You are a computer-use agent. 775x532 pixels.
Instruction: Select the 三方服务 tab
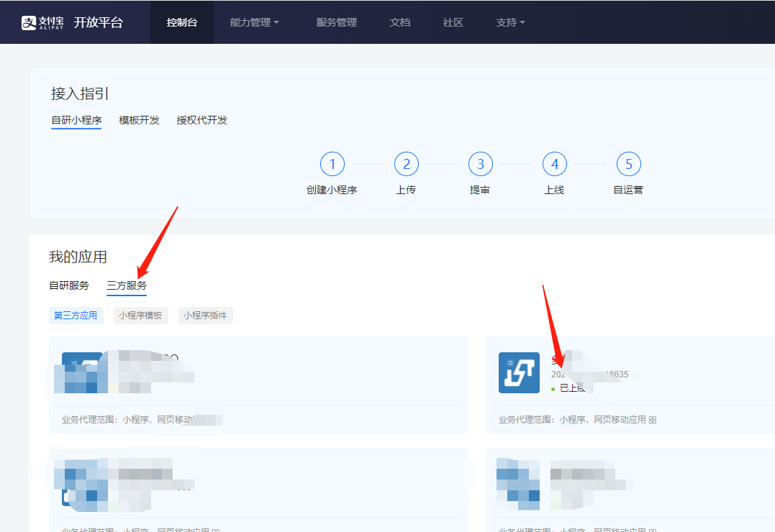(x=127, y=285)
